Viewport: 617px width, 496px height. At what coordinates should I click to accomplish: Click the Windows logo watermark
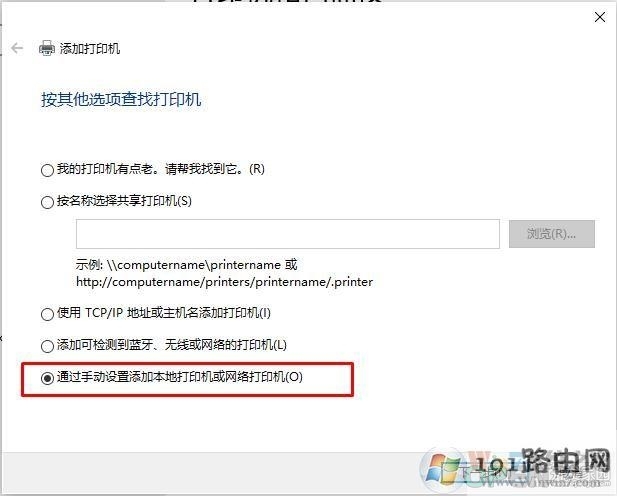coord(443,467)
